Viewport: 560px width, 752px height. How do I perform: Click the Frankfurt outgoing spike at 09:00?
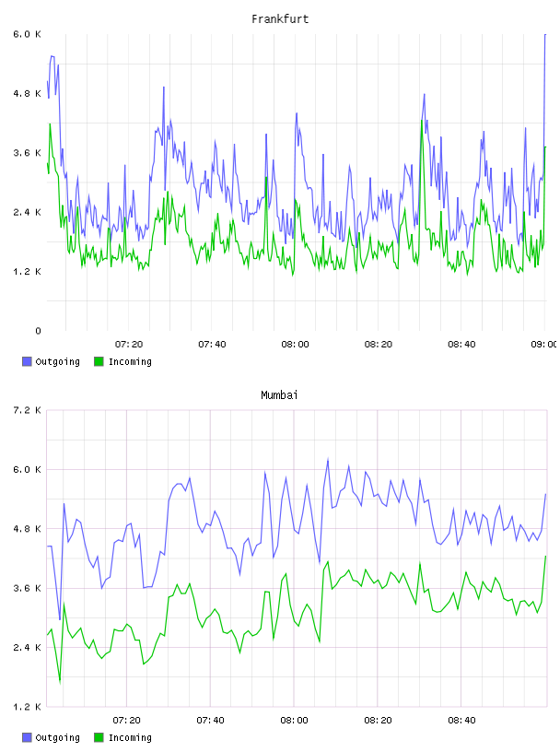[x=545, y=35]
